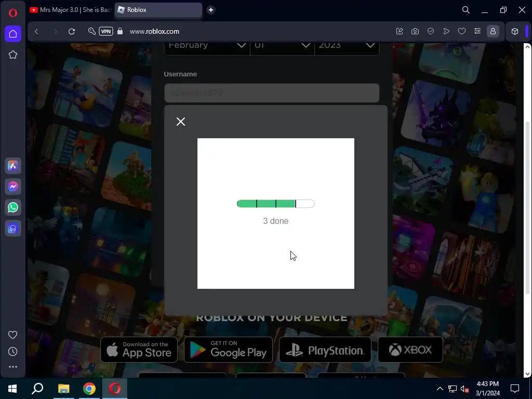This screenshot has height=399, width=532.
Task: Close the verification dialog with X
Action: coord(181,122)
